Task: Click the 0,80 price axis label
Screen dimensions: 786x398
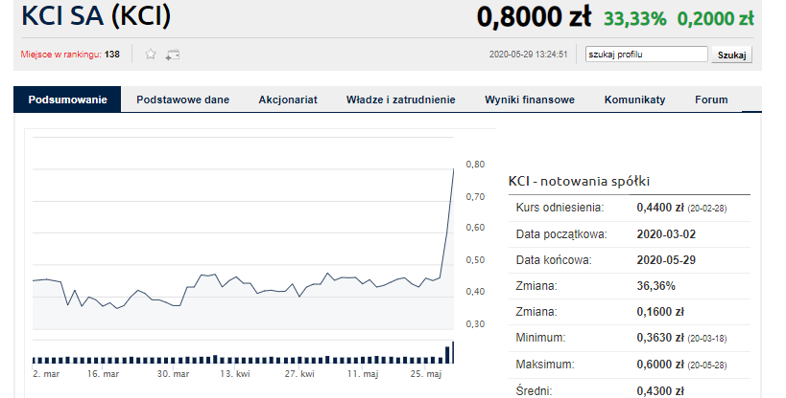Action: tap(475, 164)
